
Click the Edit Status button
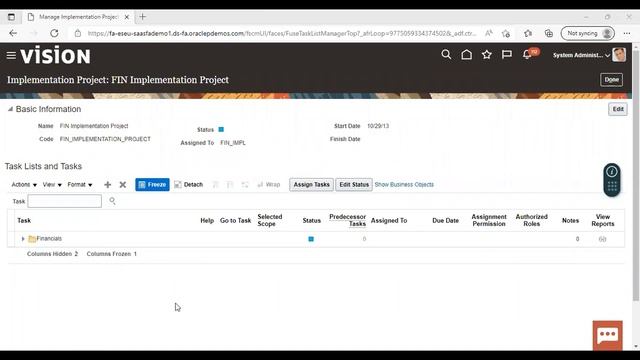354,184
